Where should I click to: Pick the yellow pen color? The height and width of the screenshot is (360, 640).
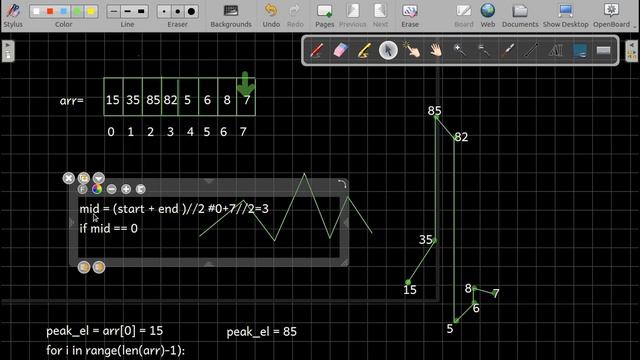pos(91,11)
